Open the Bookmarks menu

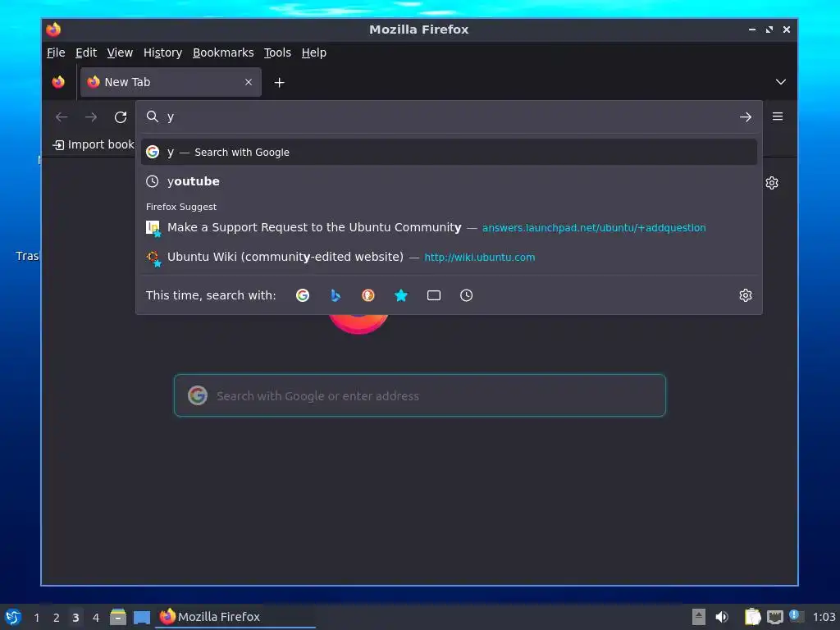(x=223, y=52)
